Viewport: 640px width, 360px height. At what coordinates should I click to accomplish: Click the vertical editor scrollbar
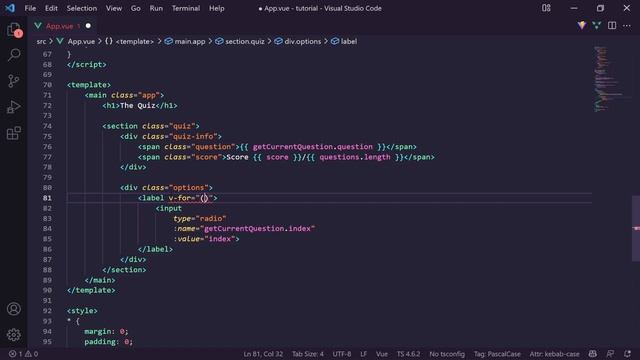click(x=636, y=229)
